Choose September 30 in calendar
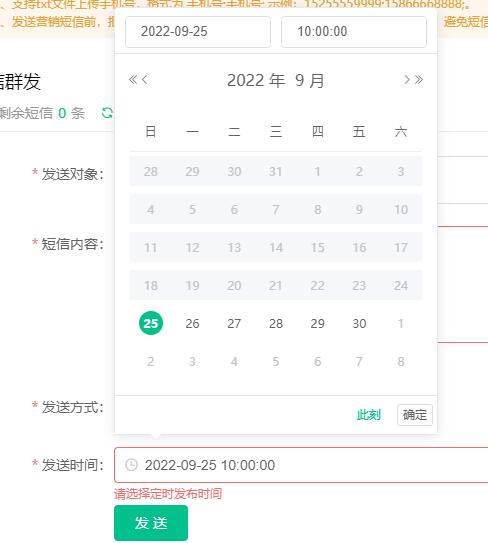 (x=359, y=323)
